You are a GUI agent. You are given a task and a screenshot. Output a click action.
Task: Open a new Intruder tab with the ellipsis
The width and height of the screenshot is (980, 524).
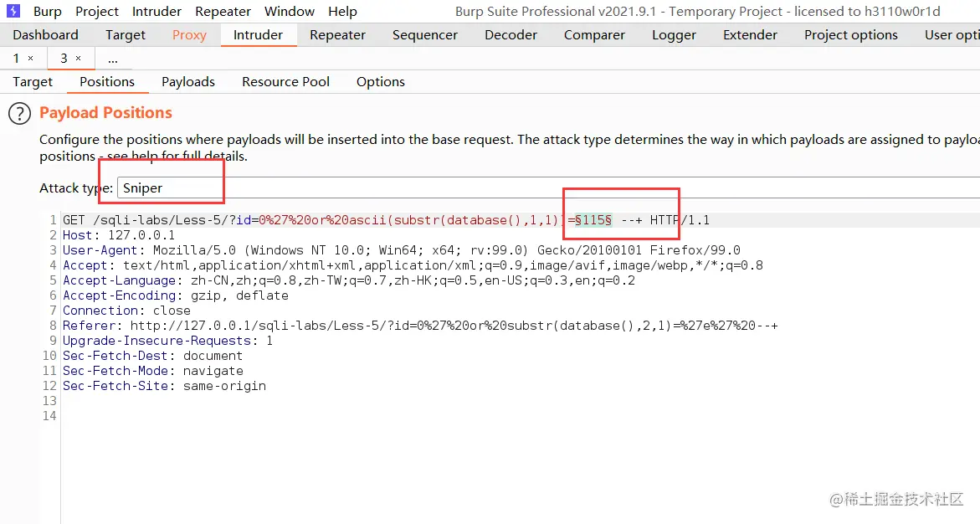pos(112,59)
